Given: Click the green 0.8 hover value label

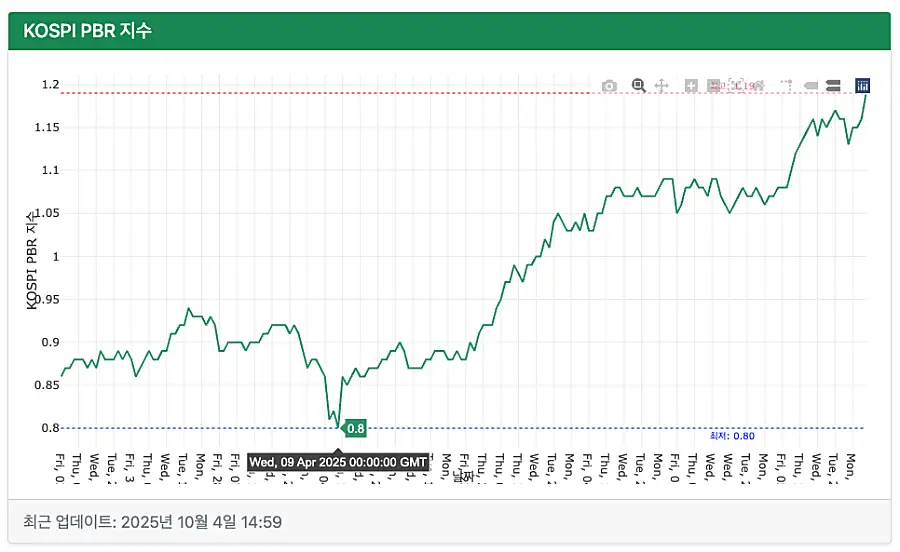Looking at the screenshot, I should (x=355, y=429).
